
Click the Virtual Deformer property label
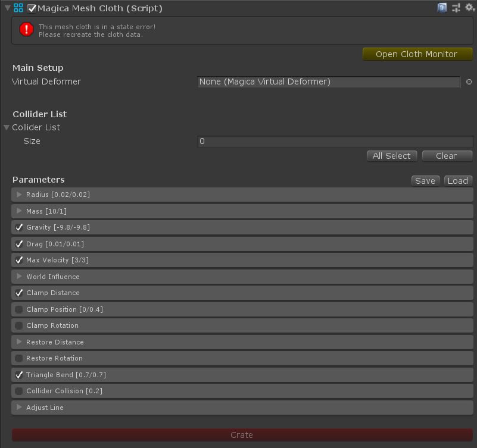(x=46, y=82)
